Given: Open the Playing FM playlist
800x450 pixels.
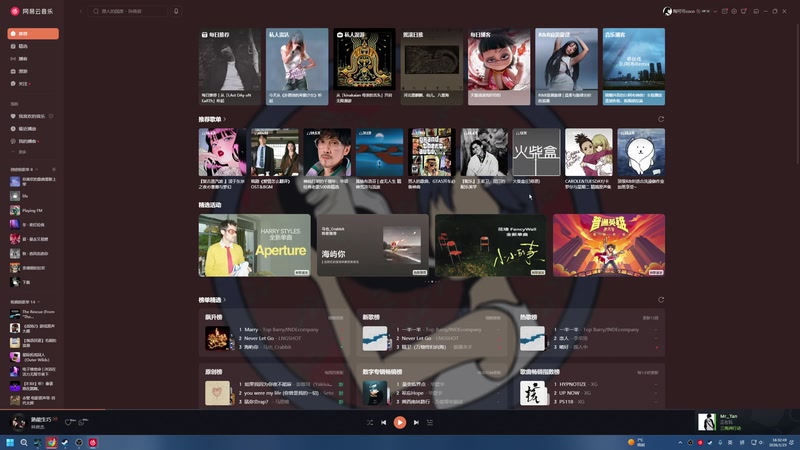Looking at the screenshot, I should [x=33, y=210].
